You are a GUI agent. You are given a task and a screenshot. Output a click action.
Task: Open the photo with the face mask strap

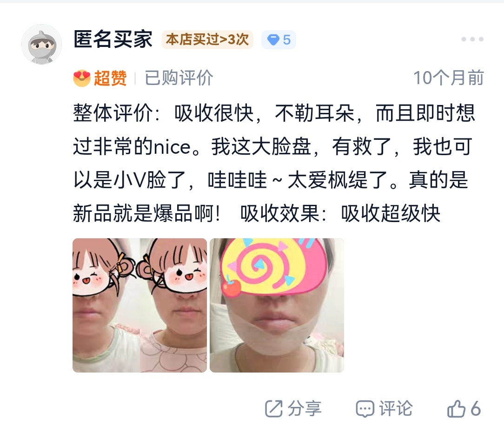(x=277, y=306)
